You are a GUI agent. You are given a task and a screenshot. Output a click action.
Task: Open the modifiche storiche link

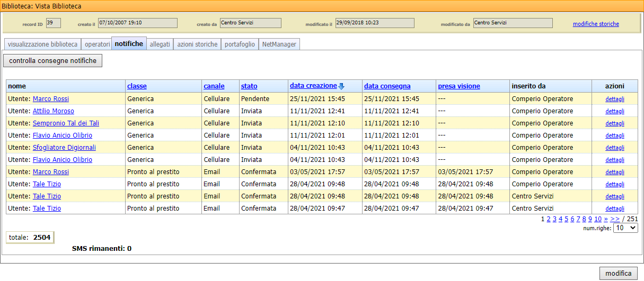596,24
